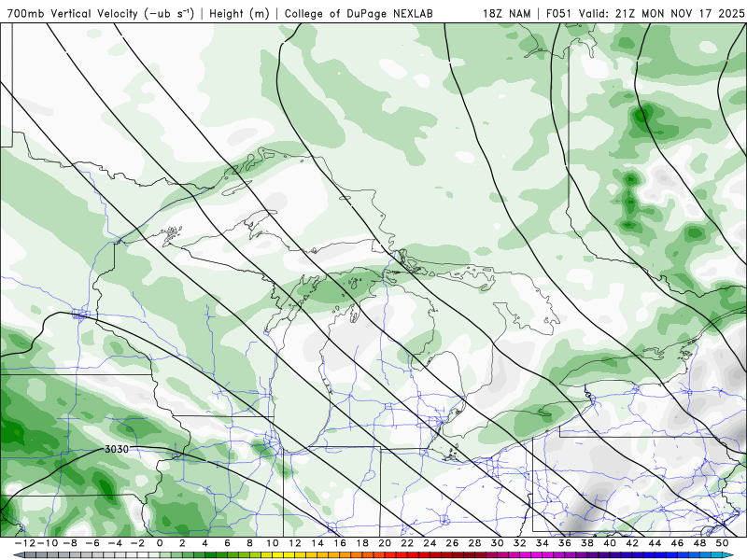Screen dimensions: 747x560
Task: Click the '-6' value on the color scale
Action: click(x=92, y=543)
